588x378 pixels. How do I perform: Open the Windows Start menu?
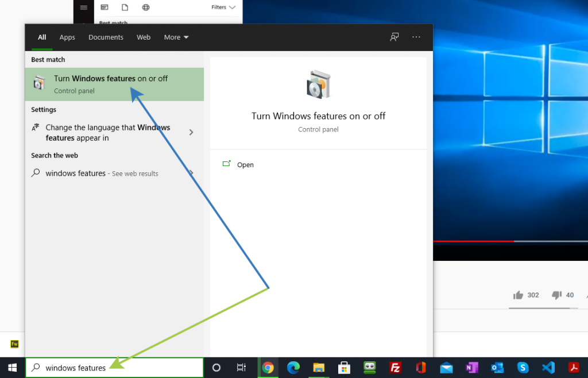(x=13, y=368)
